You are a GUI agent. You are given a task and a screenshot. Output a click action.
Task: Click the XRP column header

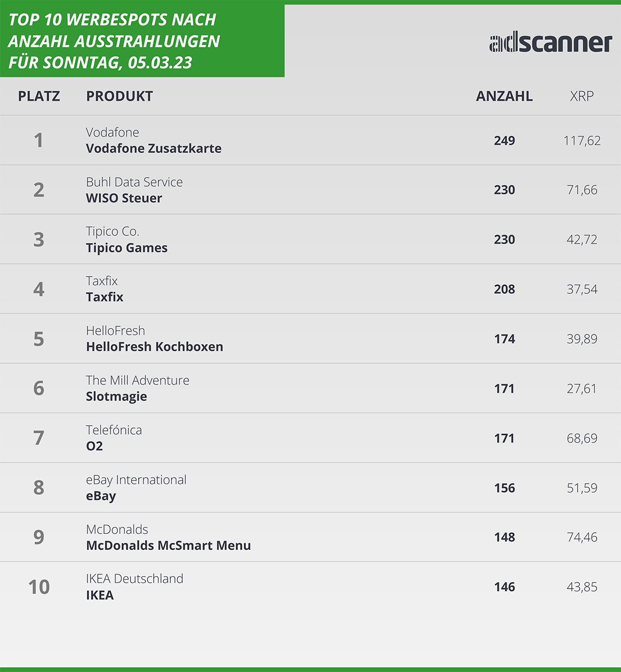[582, 96]
